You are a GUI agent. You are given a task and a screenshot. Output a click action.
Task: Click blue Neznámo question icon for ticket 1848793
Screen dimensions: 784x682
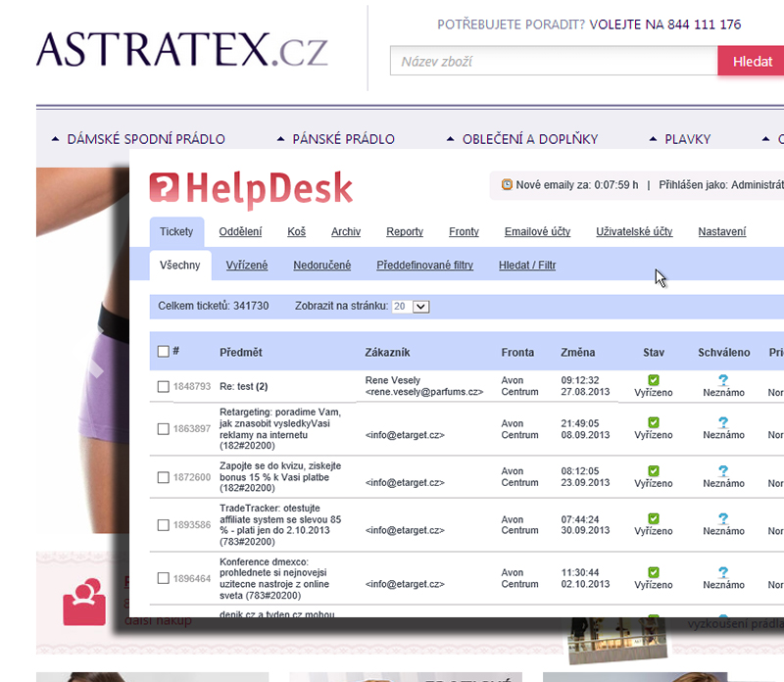723,380
